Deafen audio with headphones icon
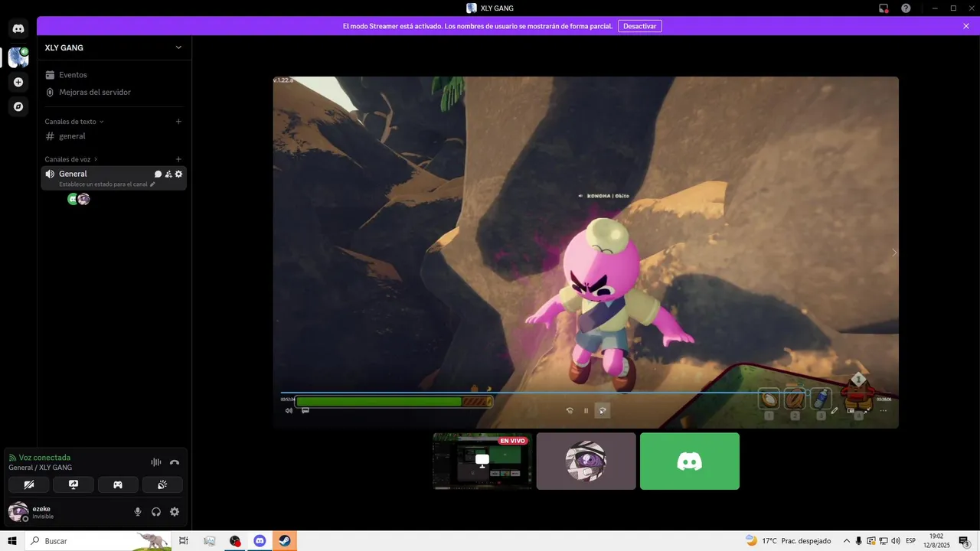 point(156,512)
